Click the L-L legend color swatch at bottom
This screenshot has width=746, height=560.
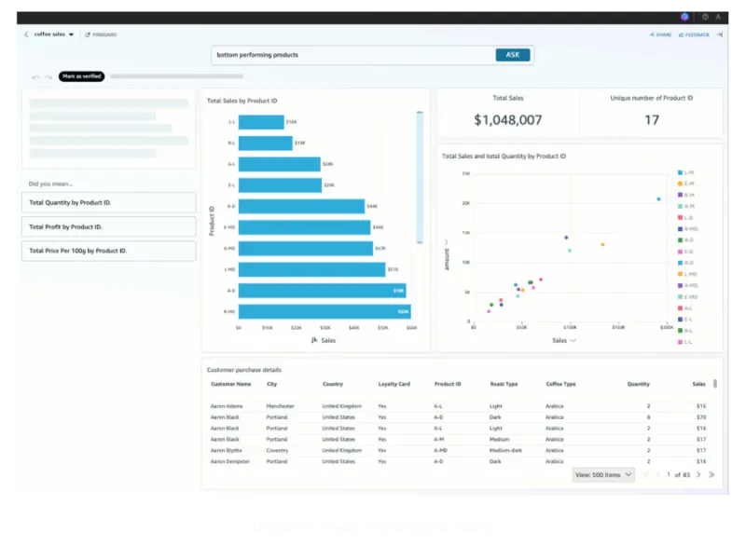click(681, 342)
